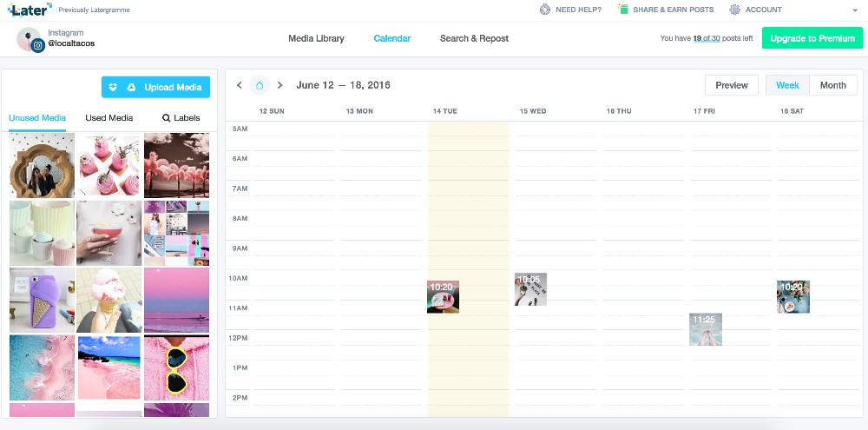
Task: Click the 13 MON column header
Action: (359, 111)
